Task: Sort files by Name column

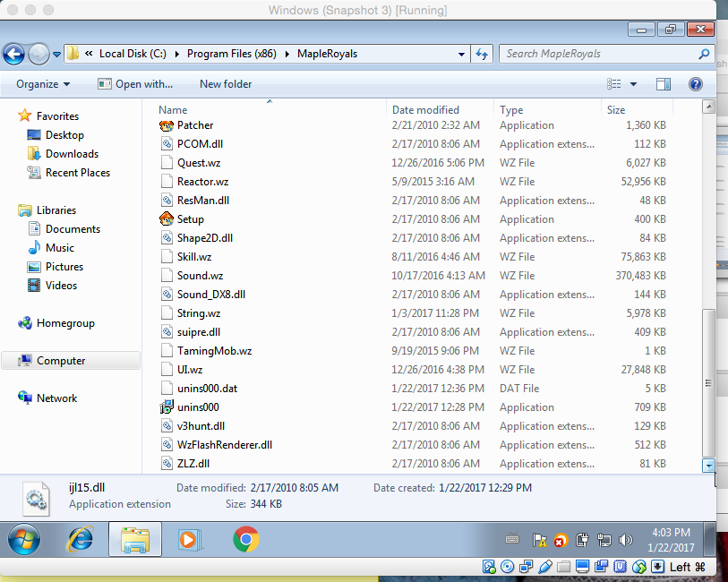Action: click(x=173, y=110)
